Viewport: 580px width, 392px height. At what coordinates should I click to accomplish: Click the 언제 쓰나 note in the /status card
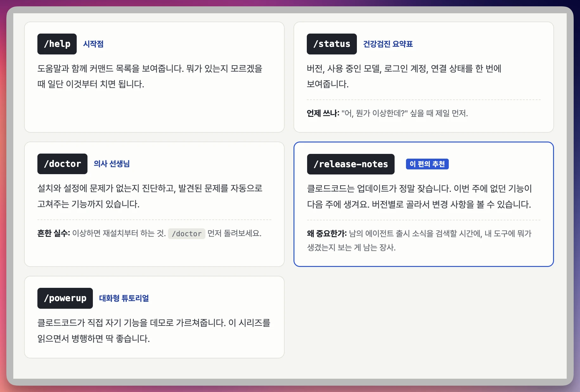tap(387, 113)
